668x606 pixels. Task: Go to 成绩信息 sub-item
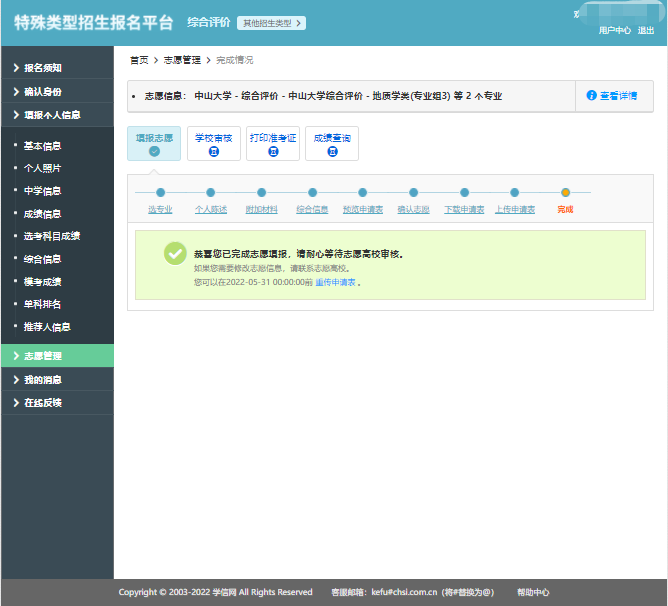[43, 214]
